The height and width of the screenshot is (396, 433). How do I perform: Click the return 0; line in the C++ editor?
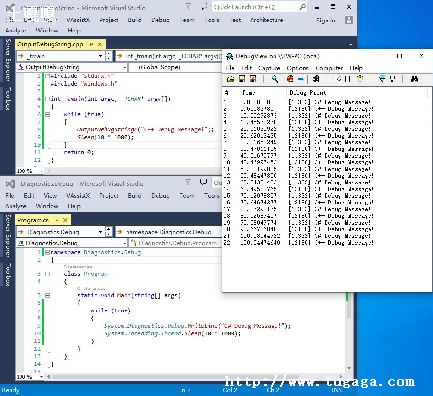pyautogui.click(x=78, y=152)
